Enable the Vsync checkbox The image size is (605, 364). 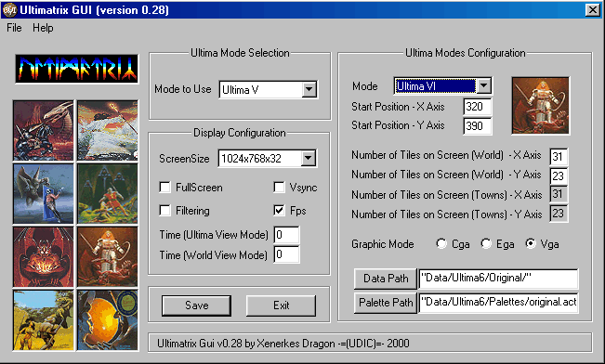coord(279,188)
